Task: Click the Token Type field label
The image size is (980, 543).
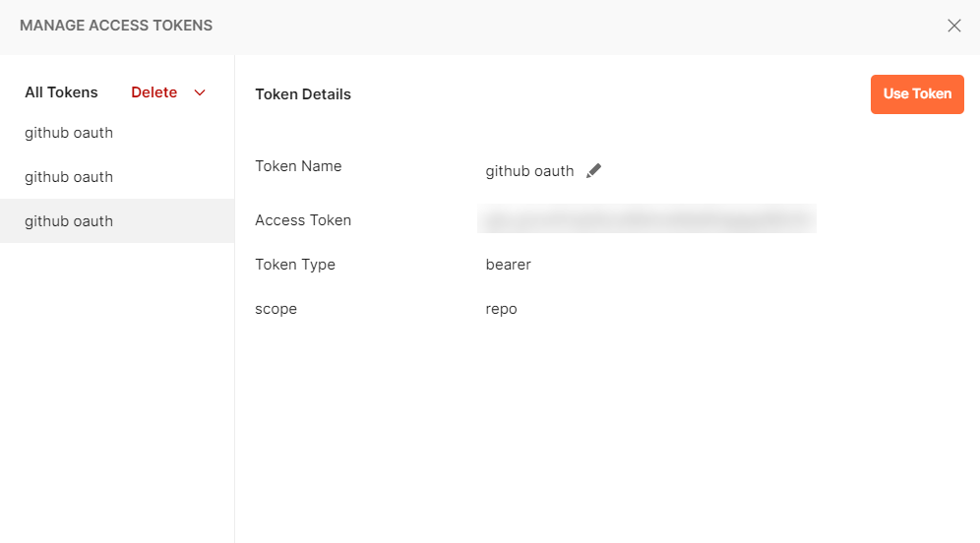Action: (x=295, y=265)
